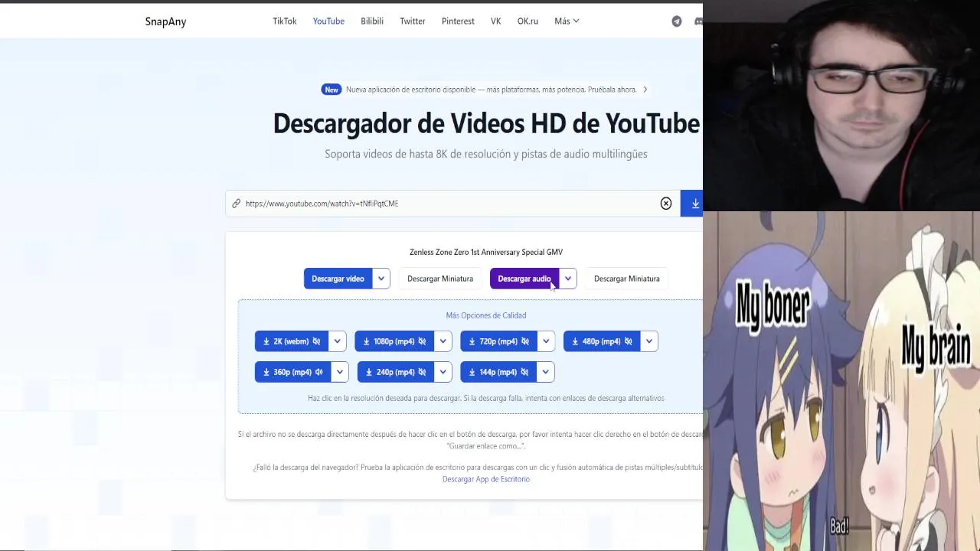Open Pinterest downloader page
The image size is (980, 551).
pyautogui.click(x=458, y=21)
